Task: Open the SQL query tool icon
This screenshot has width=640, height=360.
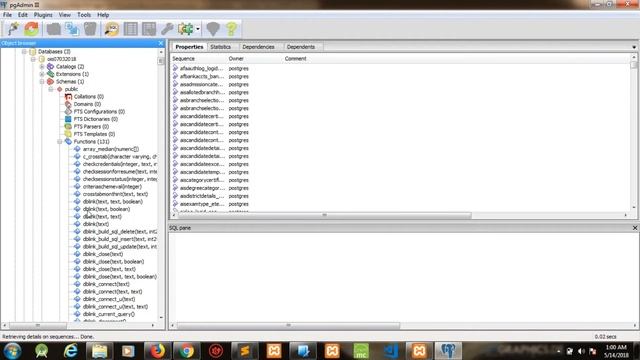Action: click(111, 29)
